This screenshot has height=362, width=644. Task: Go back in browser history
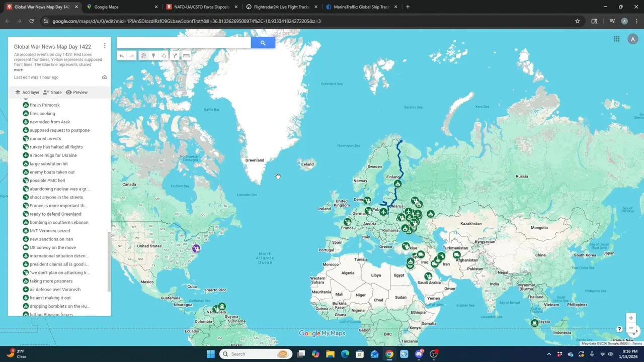click(8, 21)
